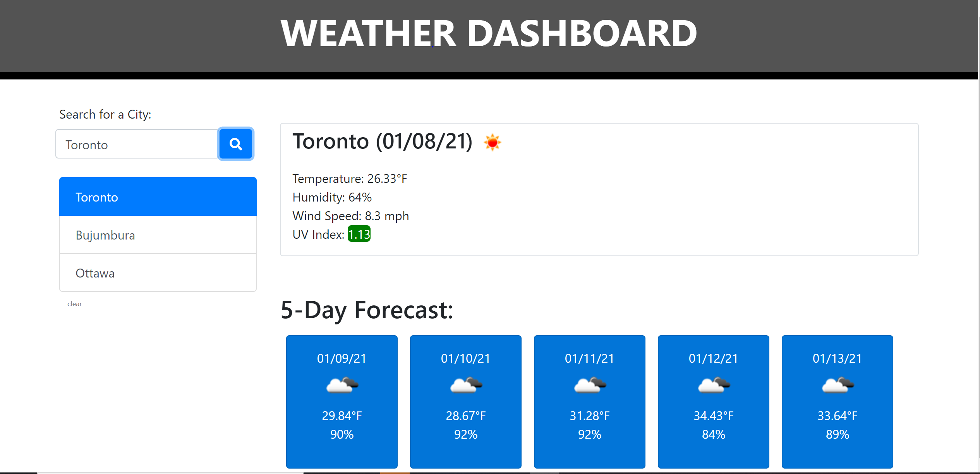Image resolution: width=980 pixels, height=474 pixels.
Task: Click the cloud icon on 01/11/21 card
Action: (589, 384)
